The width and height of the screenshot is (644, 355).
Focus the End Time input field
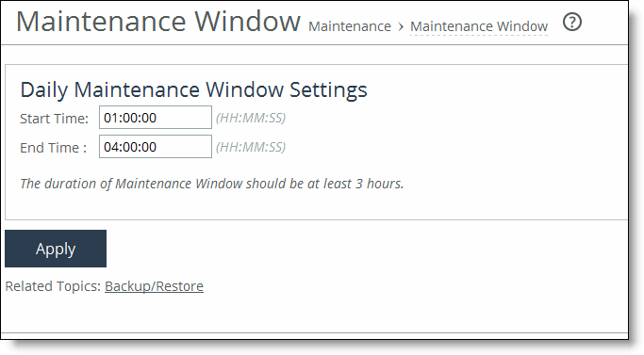pyautogui.click(x=156, y=147)
